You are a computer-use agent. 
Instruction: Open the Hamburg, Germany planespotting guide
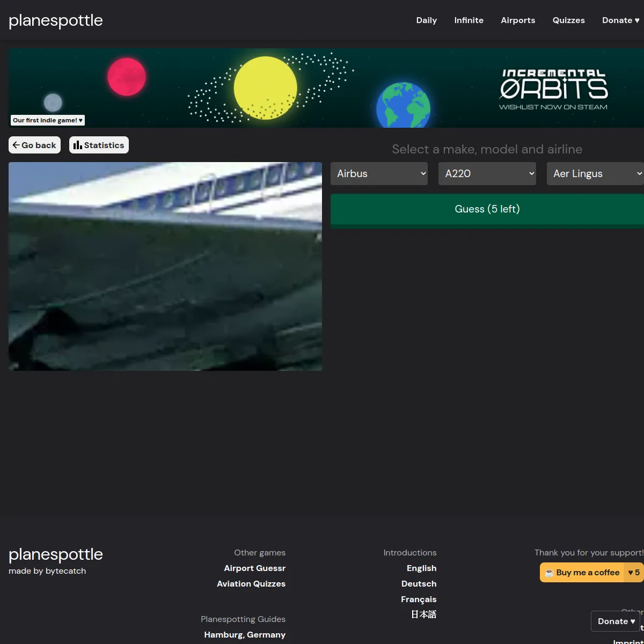245,635
